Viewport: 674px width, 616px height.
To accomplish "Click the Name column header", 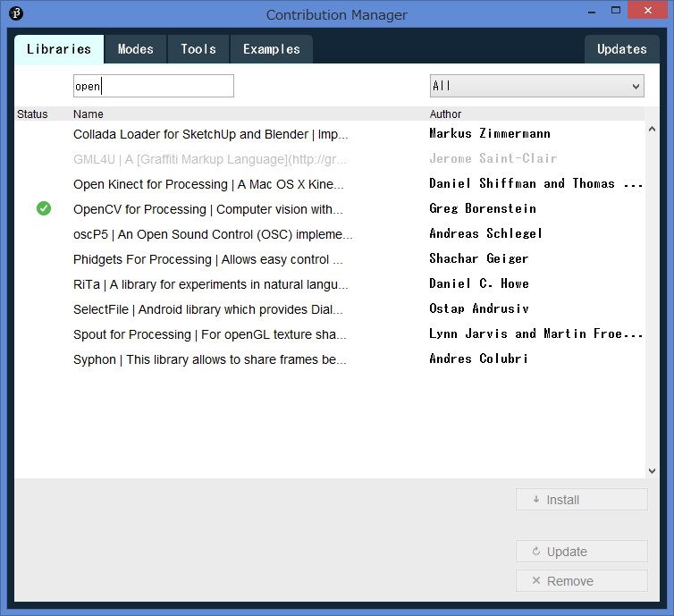I will (88, 114).
